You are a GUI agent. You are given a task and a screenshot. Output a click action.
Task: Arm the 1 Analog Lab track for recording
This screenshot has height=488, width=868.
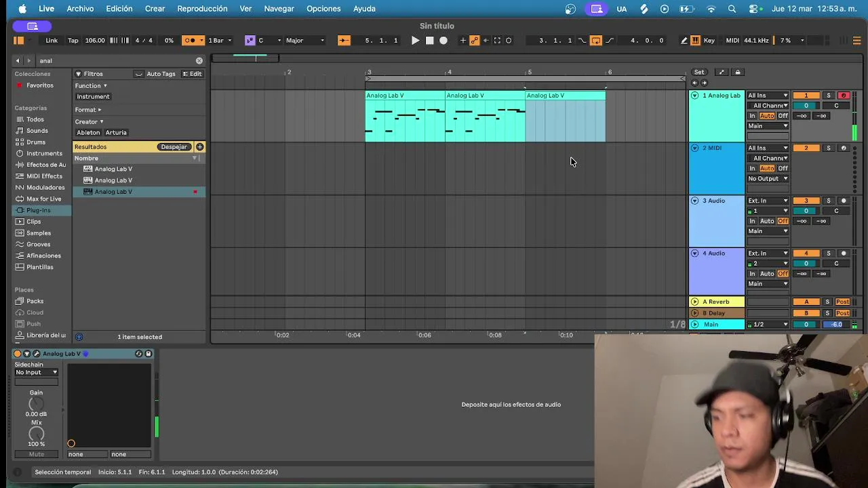click(x=844, y=96)
